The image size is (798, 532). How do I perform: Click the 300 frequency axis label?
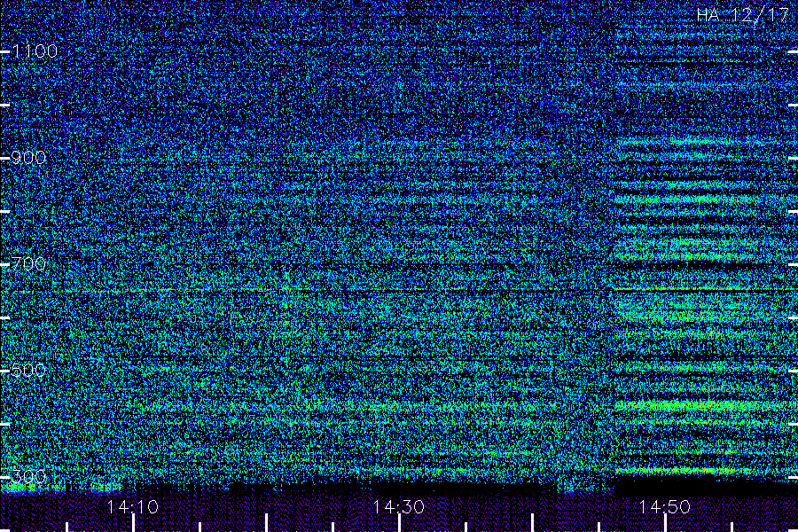28,476
